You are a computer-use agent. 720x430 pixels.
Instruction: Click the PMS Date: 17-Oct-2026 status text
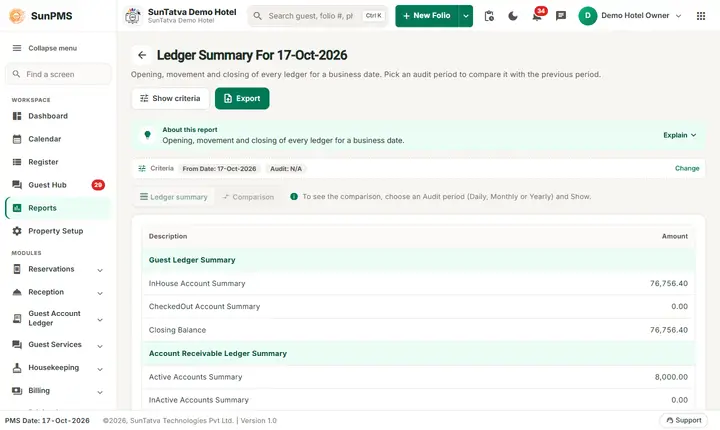[47, 420]
